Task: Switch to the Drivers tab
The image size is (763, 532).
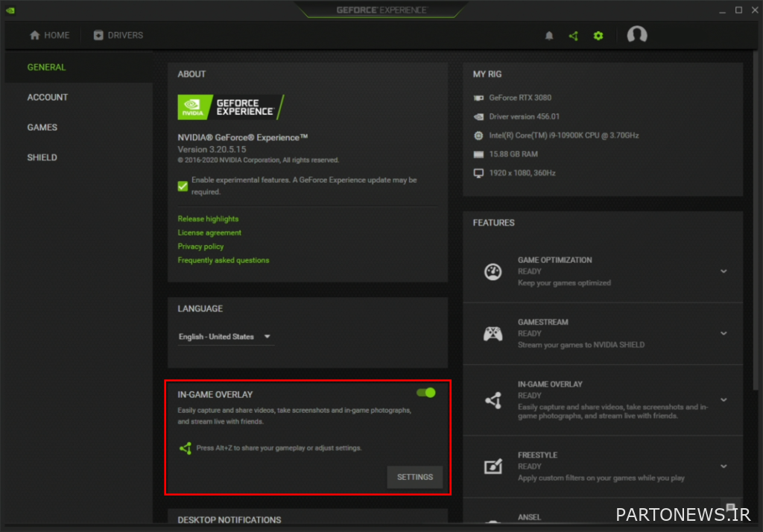Action: [118, 35]
